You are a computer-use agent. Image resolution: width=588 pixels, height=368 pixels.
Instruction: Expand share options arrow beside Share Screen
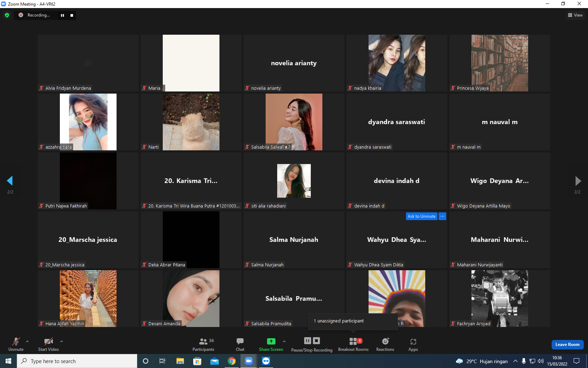pos(284,341)
